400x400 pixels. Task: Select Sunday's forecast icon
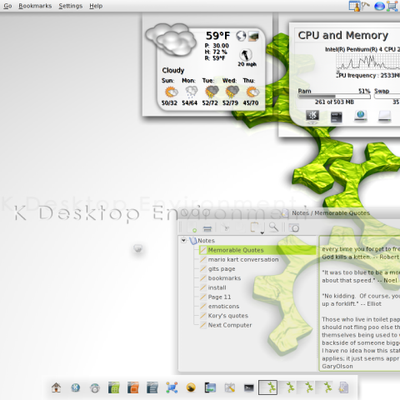point(171,92)
